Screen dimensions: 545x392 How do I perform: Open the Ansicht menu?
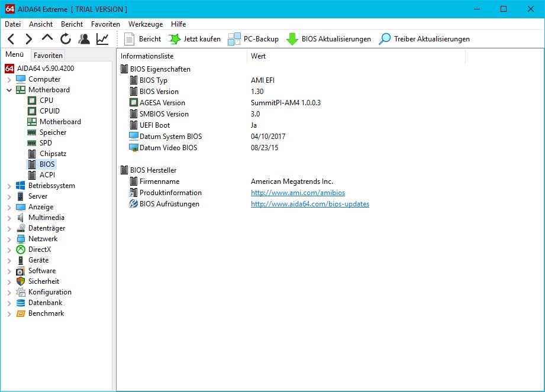[41, 24]
